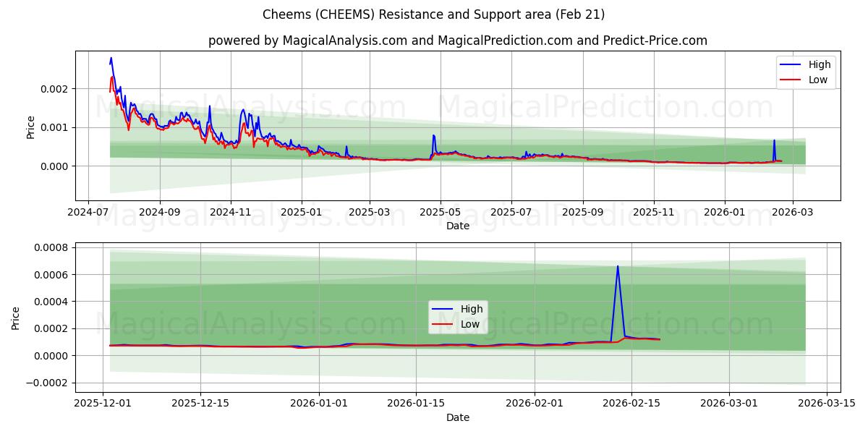Click the '2025-11' tick label on the top chart's date axis
The width and height of the screenshot is (868, 434).
654,213
